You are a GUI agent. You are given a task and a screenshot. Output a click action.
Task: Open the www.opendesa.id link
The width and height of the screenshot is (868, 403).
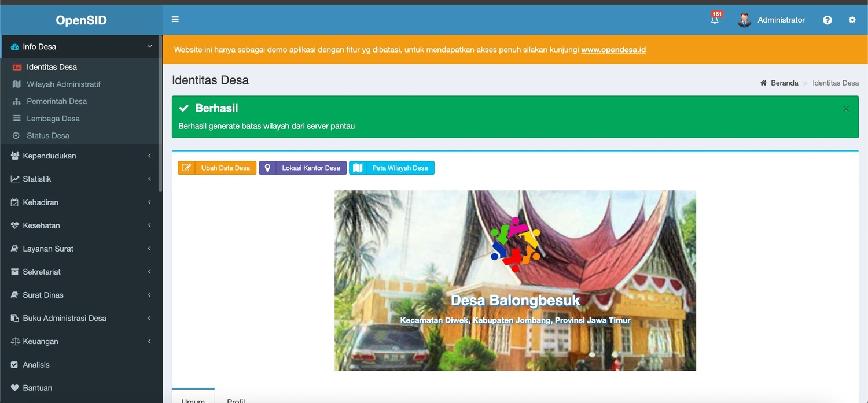[x=613, y=50]
